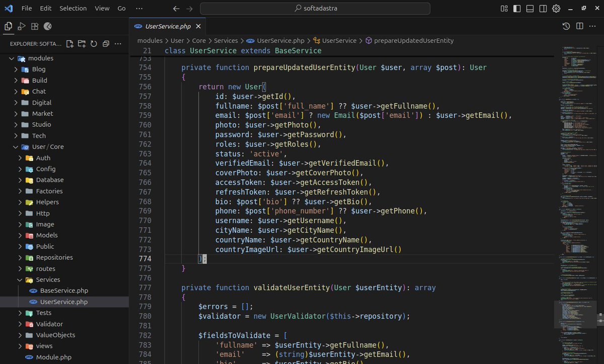Expand the Database folder
The image size is (604, 364).
pyautogui.click(x=20, y=180)
